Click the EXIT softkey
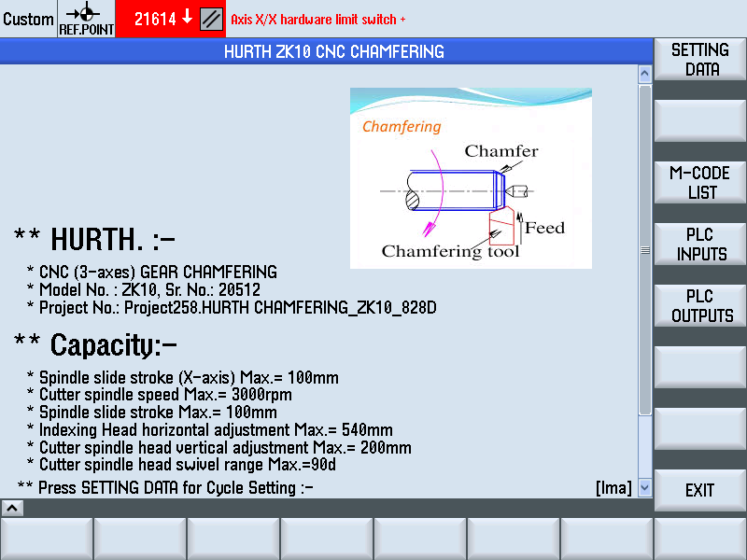The width and height of the screenshot is (747, 560). [699, 490]
